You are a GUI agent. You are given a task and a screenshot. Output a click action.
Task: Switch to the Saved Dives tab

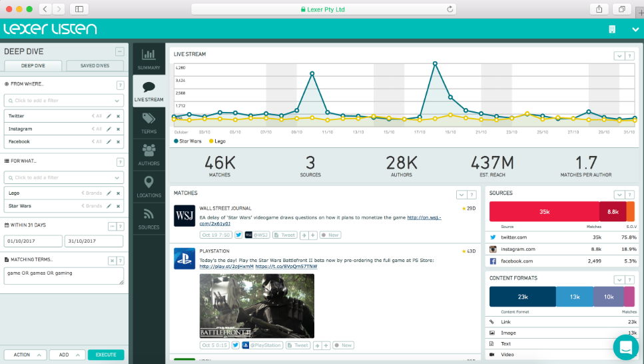95,65
